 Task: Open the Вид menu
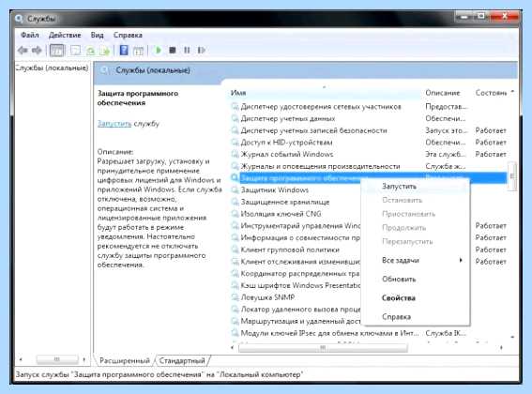pyautogui.click(x=97, y=35)
